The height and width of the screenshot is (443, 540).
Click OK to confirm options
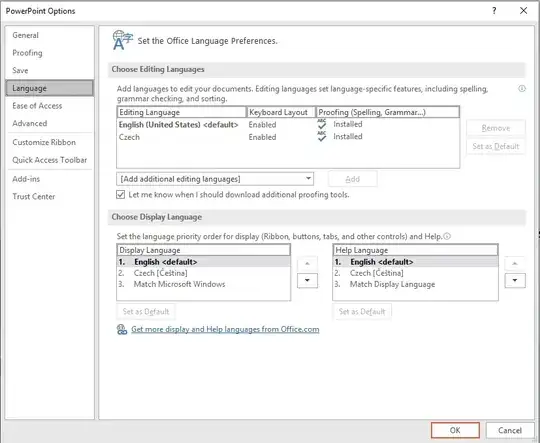coord(455,430)
